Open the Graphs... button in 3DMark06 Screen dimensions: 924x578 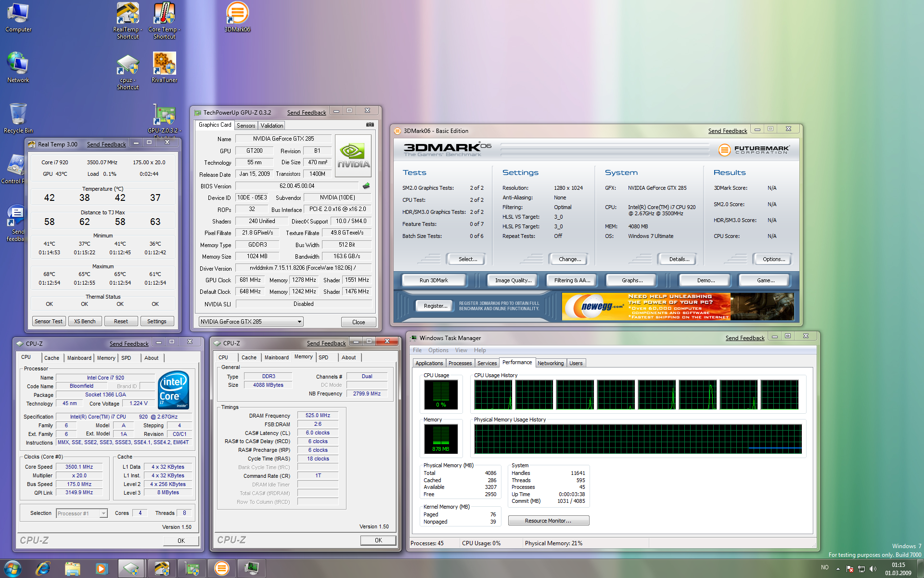632,280
